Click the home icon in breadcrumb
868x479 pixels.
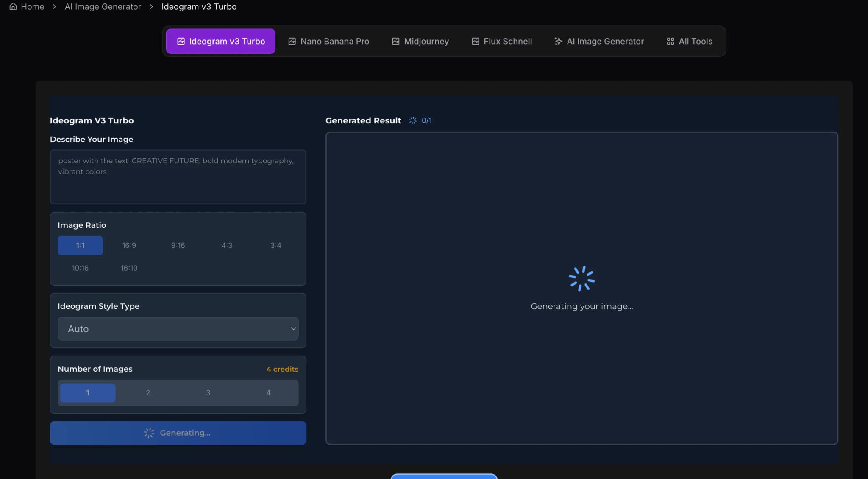tap(13, 7)
